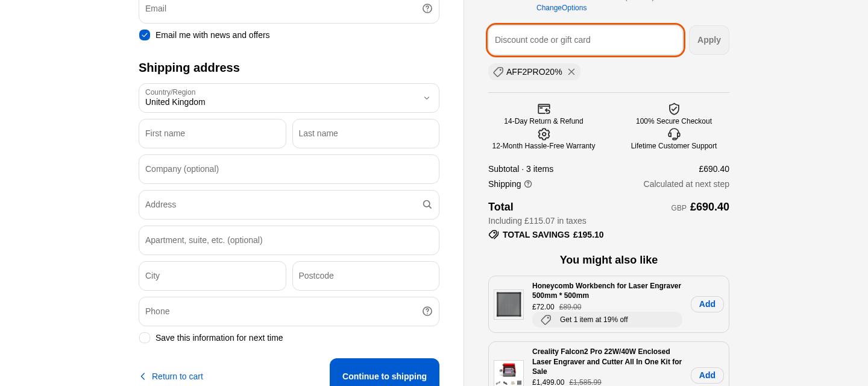Focus the Postcode input field

366,276
